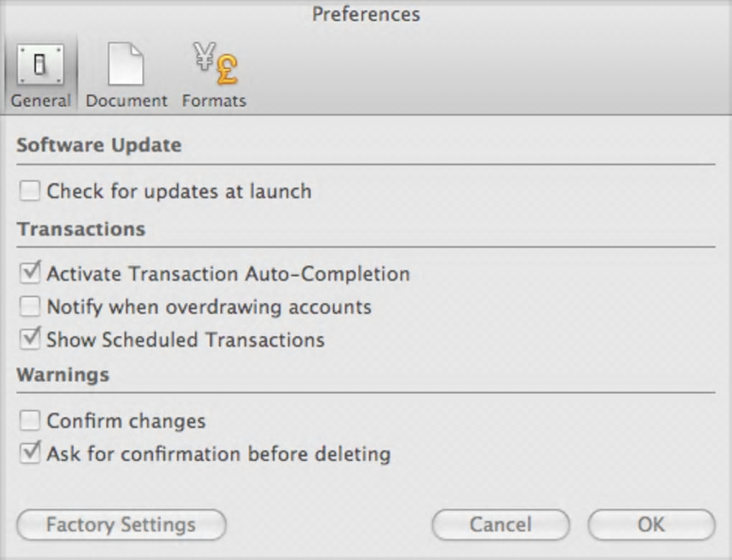
Task: Disable Activate Transaction Auto-Completion checkbox
Action: (30, 274)
